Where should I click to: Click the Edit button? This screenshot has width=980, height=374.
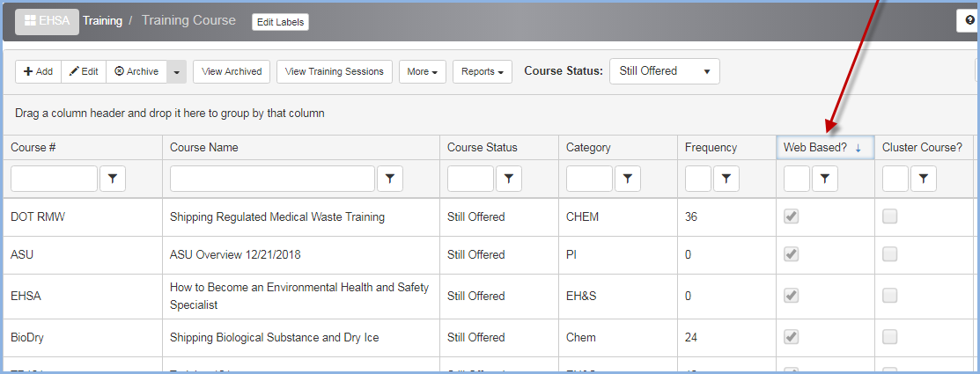[84, 72]
